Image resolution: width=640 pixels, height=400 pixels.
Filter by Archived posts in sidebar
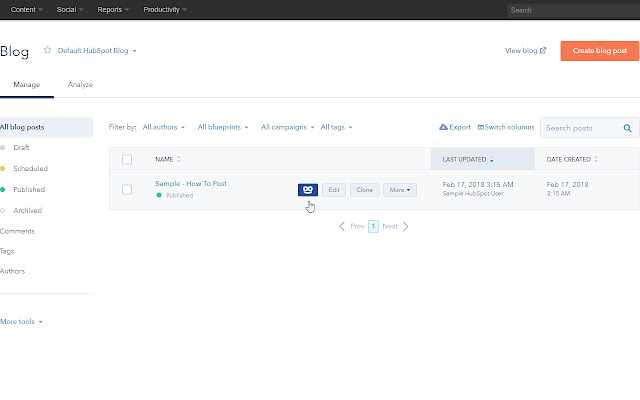pyautogui.click(x=28, y=211)
